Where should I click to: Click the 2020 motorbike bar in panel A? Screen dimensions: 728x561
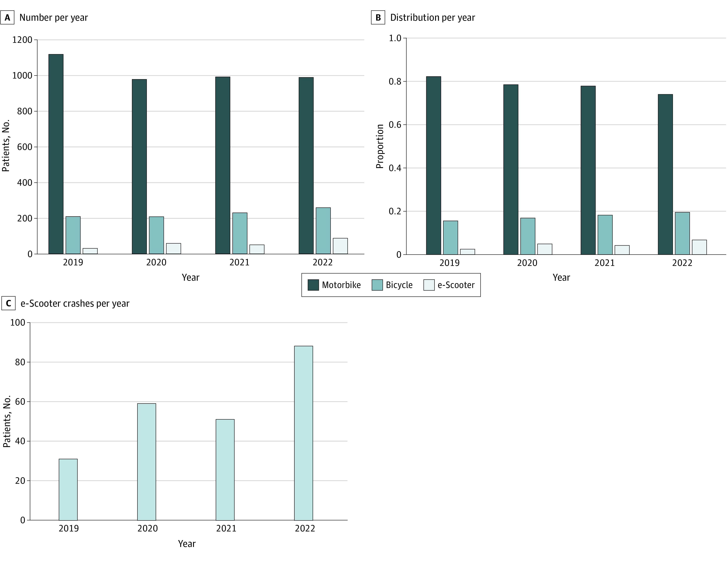point(139,167)
